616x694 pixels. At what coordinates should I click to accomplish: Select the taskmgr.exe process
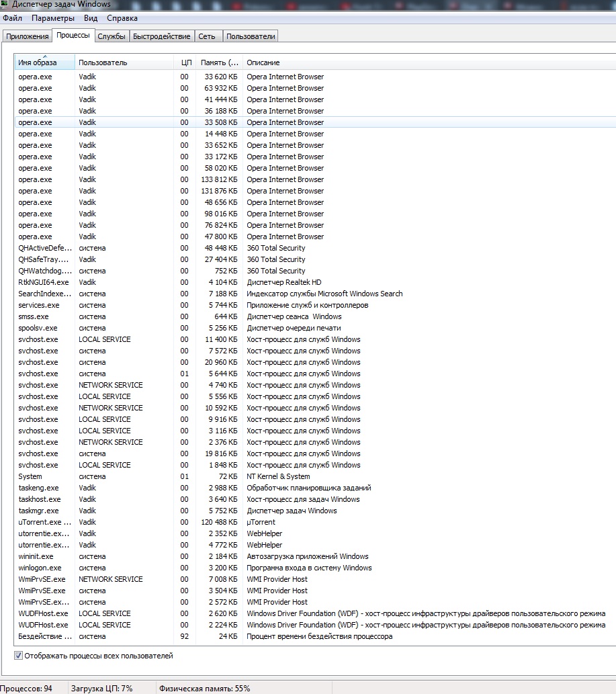point(315,511)
